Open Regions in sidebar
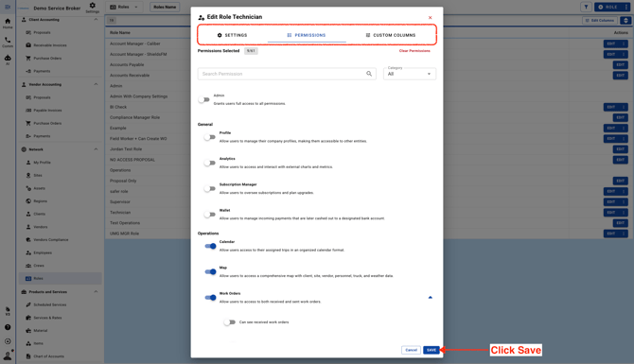 pyautogui.click(x=40, y=201)
